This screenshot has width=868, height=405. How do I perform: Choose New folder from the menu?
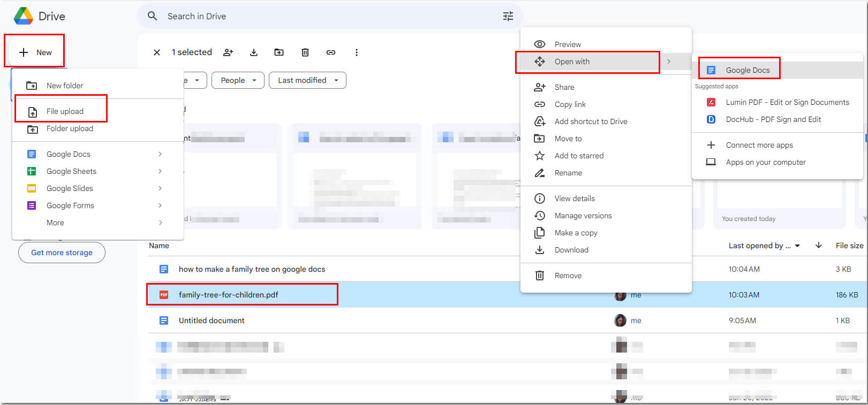[98, 86]
